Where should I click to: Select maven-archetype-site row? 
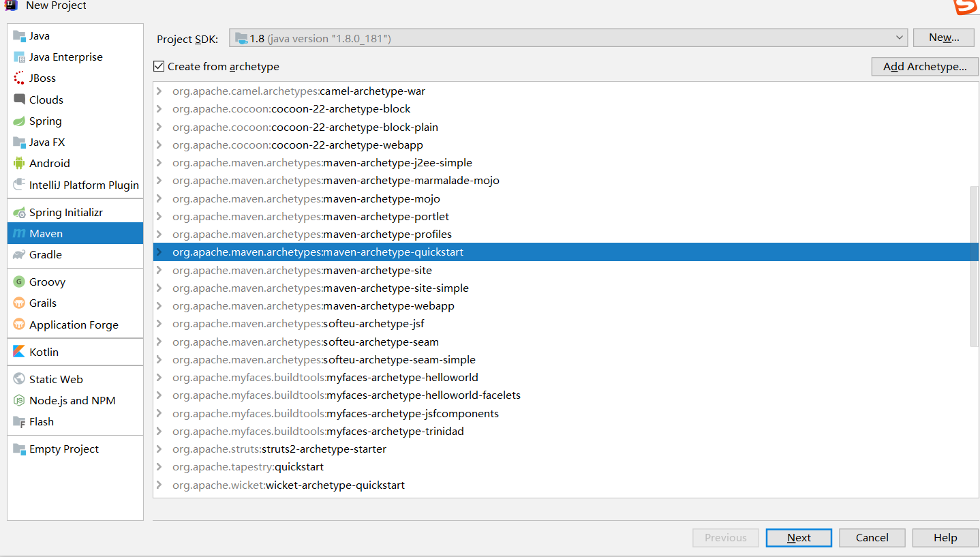(566, 271)
